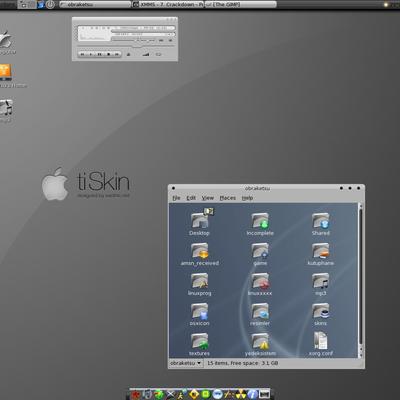This screenshot has width=400, height=400.
Task: Open the linuxprog folder
Action: (x=199, y=284)
